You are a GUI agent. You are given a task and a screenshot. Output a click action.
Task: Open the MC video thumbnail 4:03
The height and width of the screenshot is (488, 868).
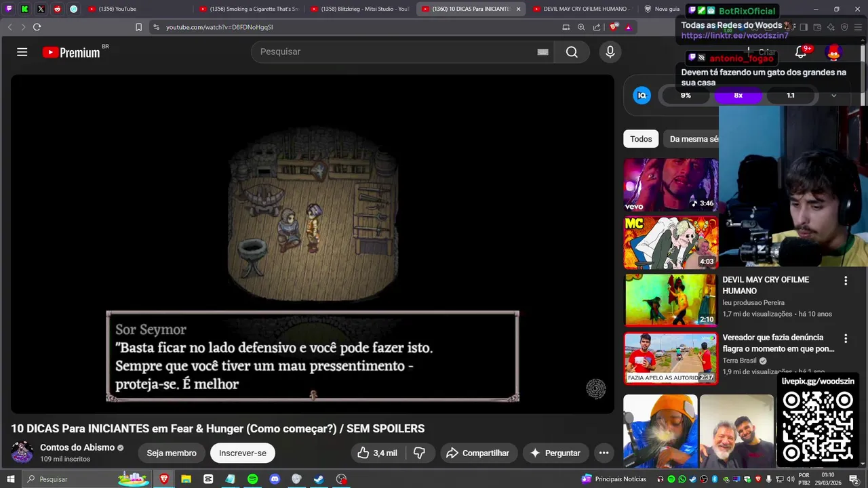coord(671,243)
